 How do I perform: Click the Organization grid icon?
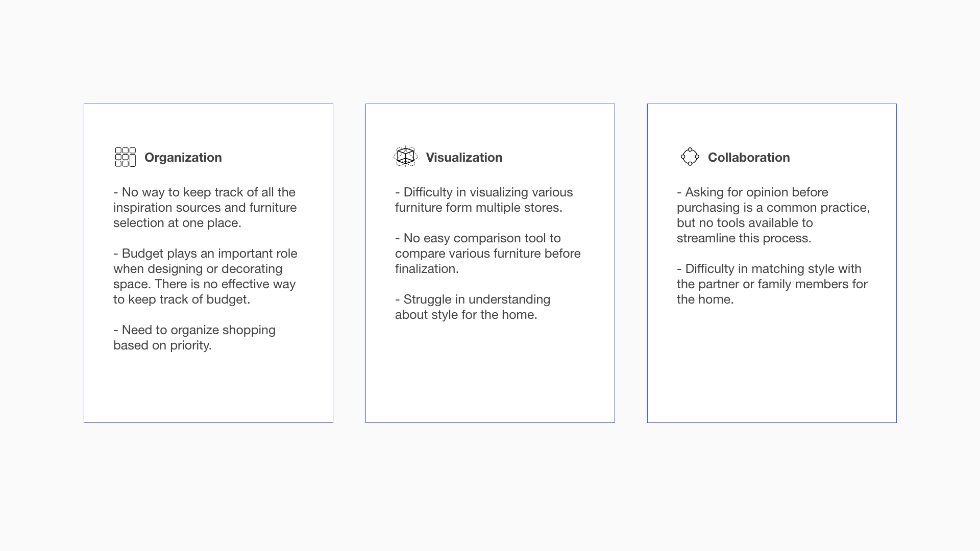coord(126,157)
